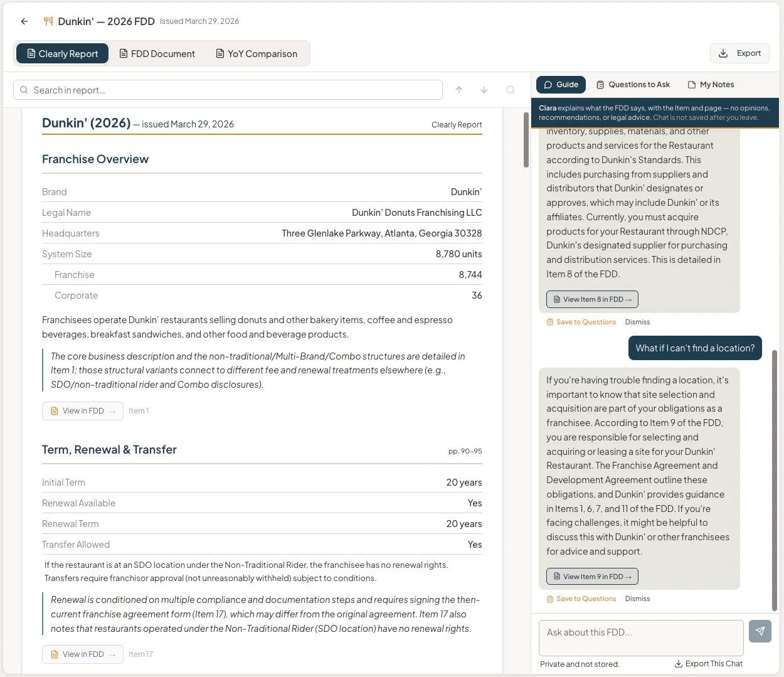Select the Renewal Term 20 years value
Viewport: 784px width, 677px height.
point(464,524)
